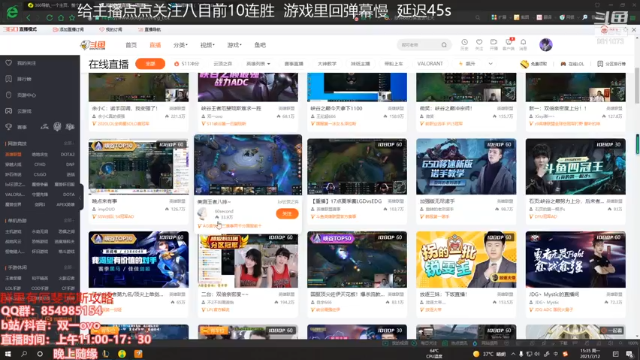Click the site search input field
The height and width of the screenshot is (360, 640).
click(x=419, y=45)
